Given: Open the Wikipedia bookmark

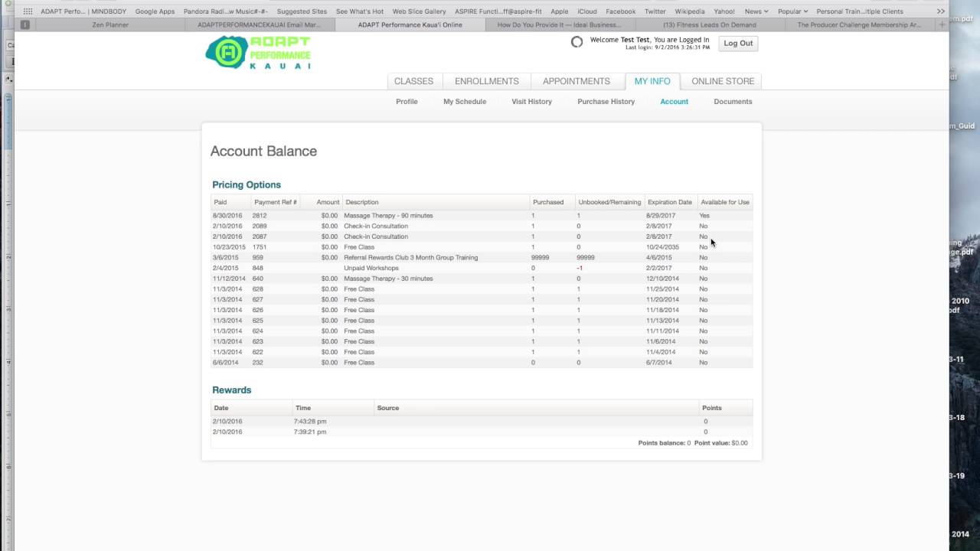Looking at the screenshot, I should point(690,11).
